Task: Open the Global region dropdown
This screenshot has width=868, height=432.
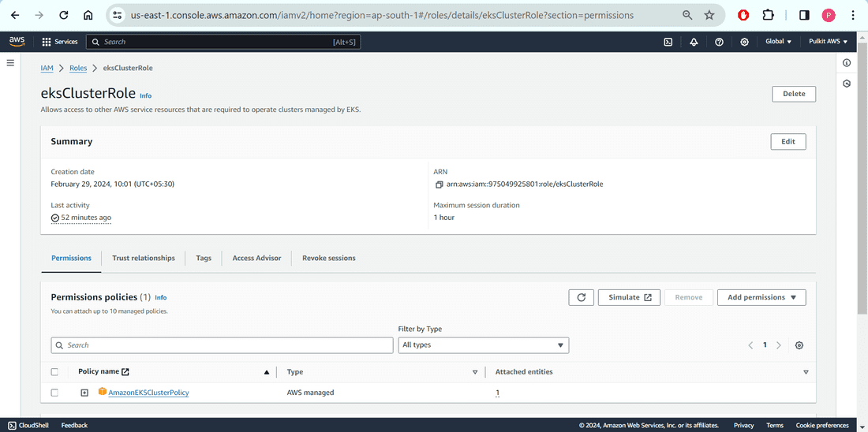Action: click(778, 42)
